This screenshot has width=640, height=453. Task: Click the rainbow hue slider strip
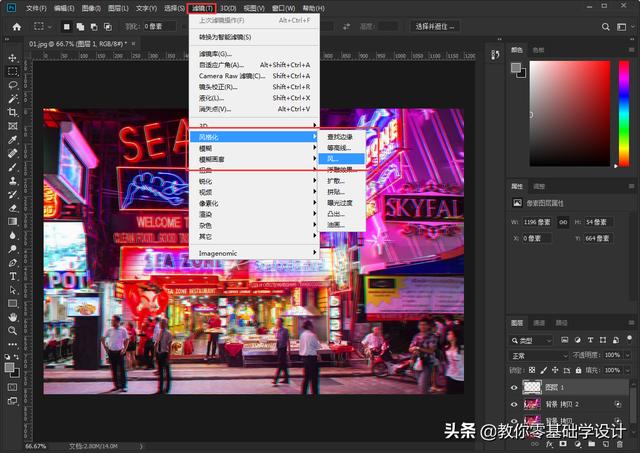point(624,113)
